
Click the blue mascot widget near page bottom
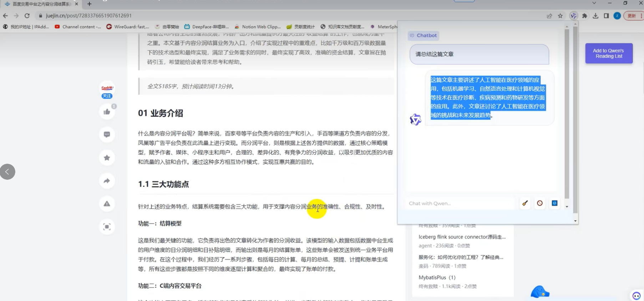tap(540, 292)
